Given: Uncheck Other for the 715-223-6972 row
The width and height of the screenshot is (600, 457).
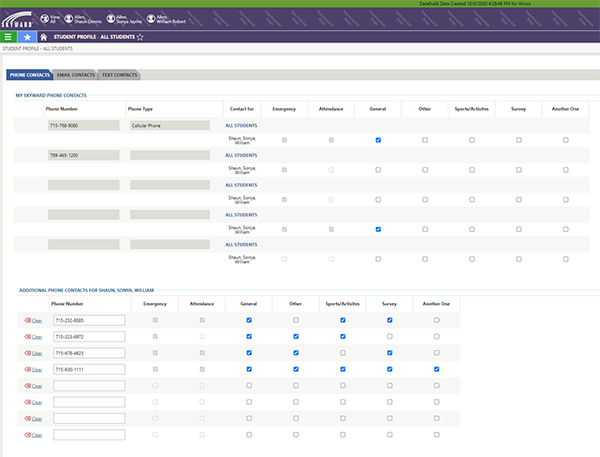Looking at the screenshot, I should [296, 336].
